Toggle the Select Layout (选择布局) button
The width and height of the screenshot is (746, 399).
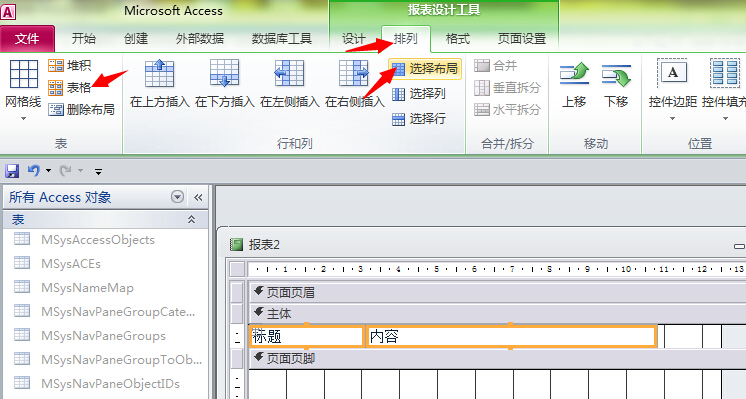point(425,69)
